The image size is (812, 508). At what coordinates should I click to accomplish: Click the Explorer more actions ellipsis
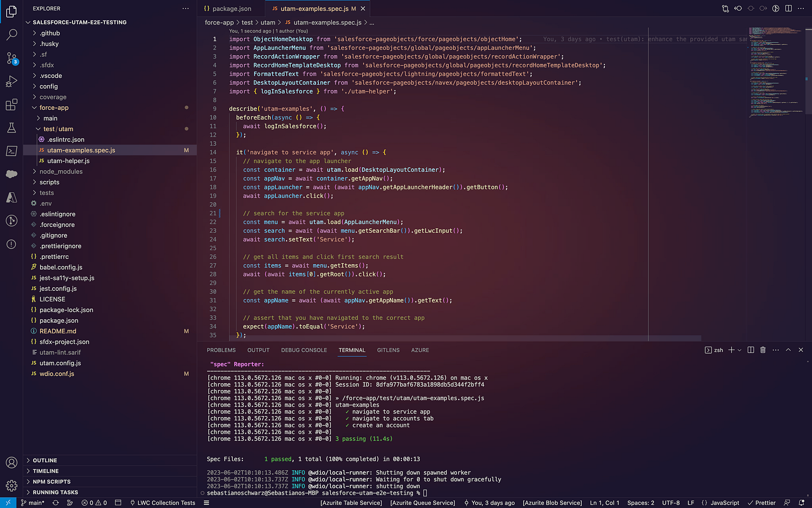tap(186, 9)
